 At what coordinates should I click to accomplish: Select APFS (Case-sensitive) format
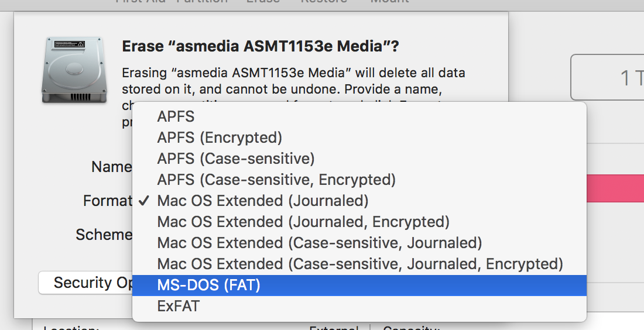(x=359, y=159)
